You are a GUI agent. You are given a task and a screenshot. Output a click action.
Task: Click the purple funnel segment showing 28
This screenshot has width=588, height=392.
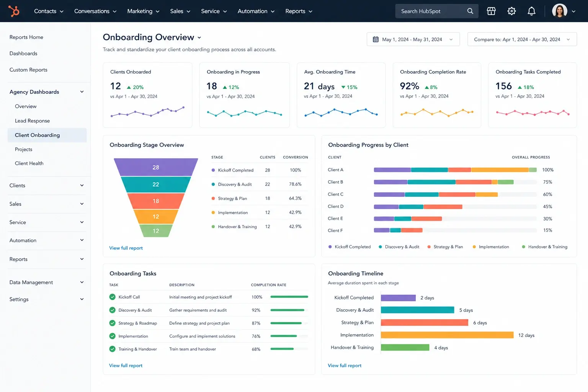click(x=156, y=167)
